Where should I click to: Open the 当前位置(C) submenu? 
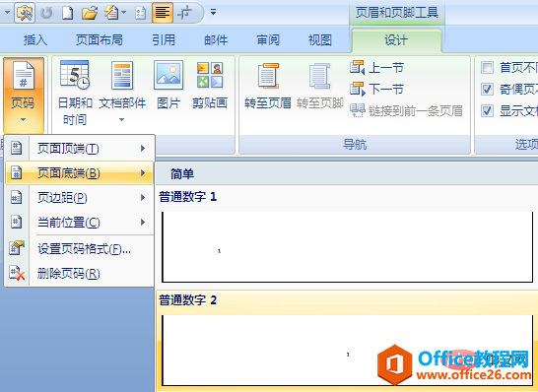click(x=79, y=223)
